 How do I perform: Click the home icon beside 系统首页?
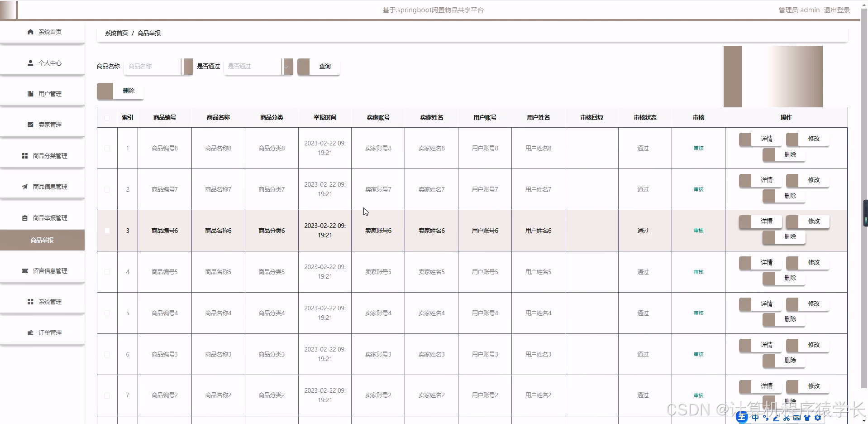coord(30,32)
